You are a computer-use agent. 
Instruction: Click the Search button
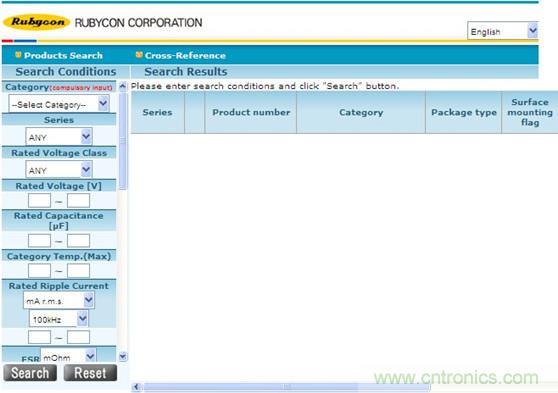pyautogui.click(x=30, y=373)
